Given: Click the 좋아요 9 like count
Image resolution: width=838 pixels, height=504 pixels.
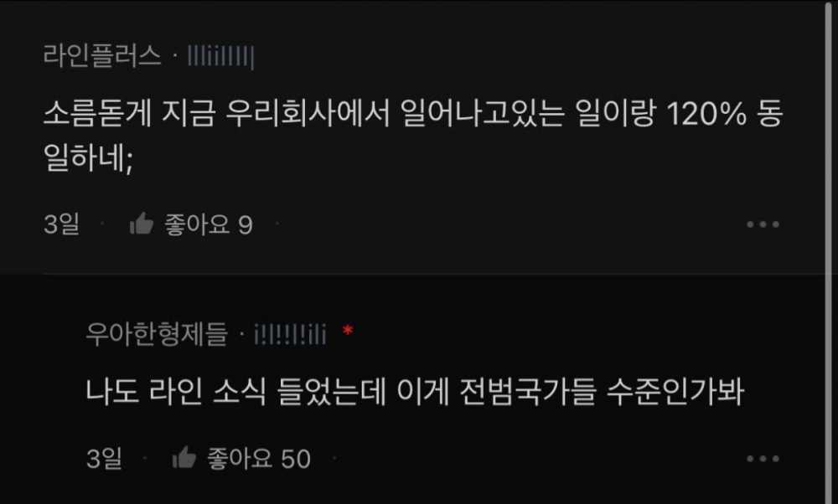Looking at the screenshot, I should click(x=209, y=224).
